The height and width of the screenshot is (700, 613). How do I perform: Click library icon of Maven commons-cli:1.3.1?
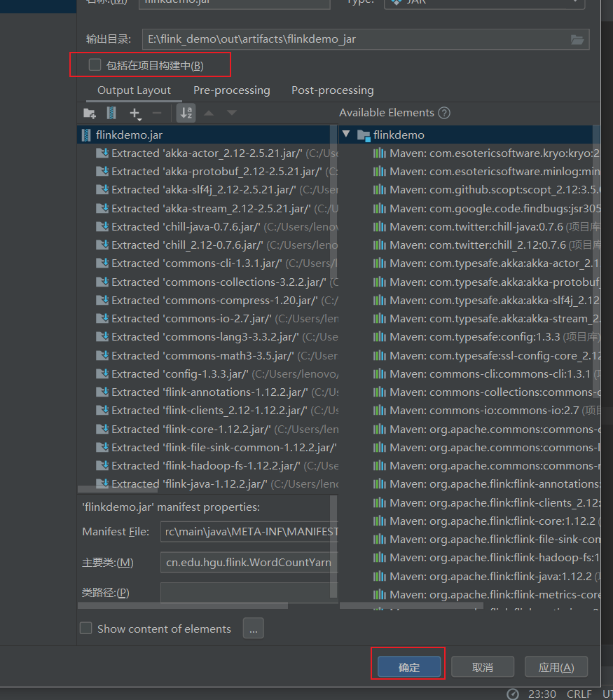tap(380, 374)
